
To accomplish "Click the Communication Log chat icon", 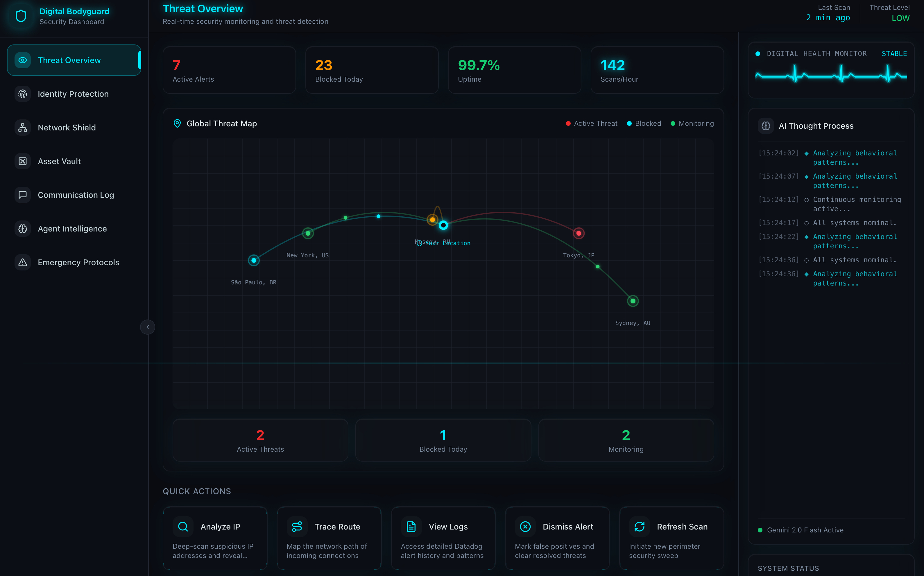I will coord(22,195).
